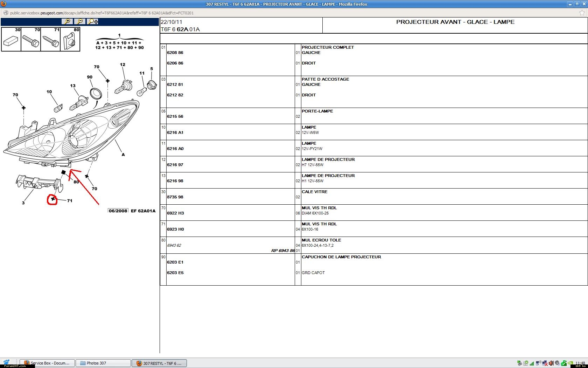The image size is (588, 368).
Task: Click the green signal bars tray icon
Action: coord(532,363)
